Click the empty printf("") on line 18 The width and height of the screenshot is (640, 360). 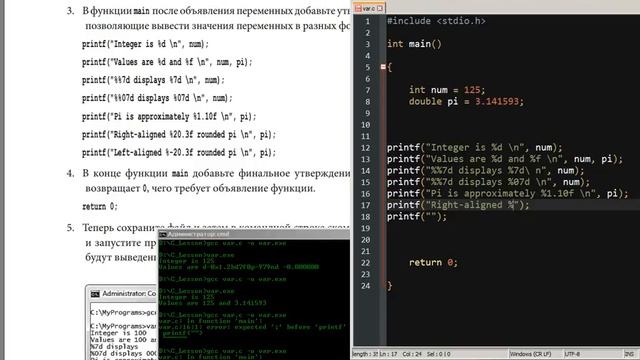tap(417, 216)
